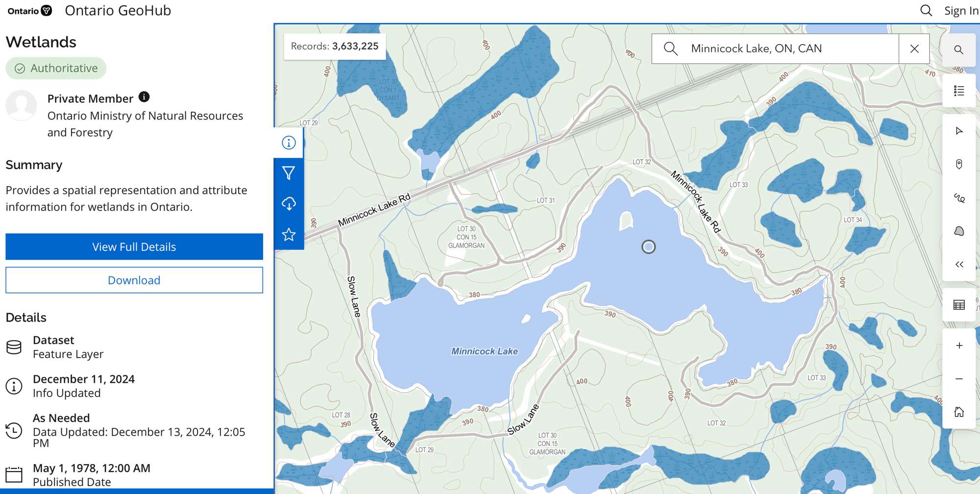Click the Private Member info icon
The height and width of the screenshot is (494, 980).
point(144,97)
